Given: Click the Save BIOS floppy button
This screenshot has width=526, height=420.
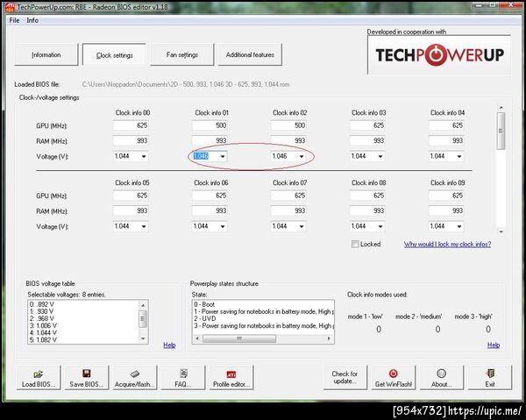Looking at the screenshot, I should click(x=87, y=377).
